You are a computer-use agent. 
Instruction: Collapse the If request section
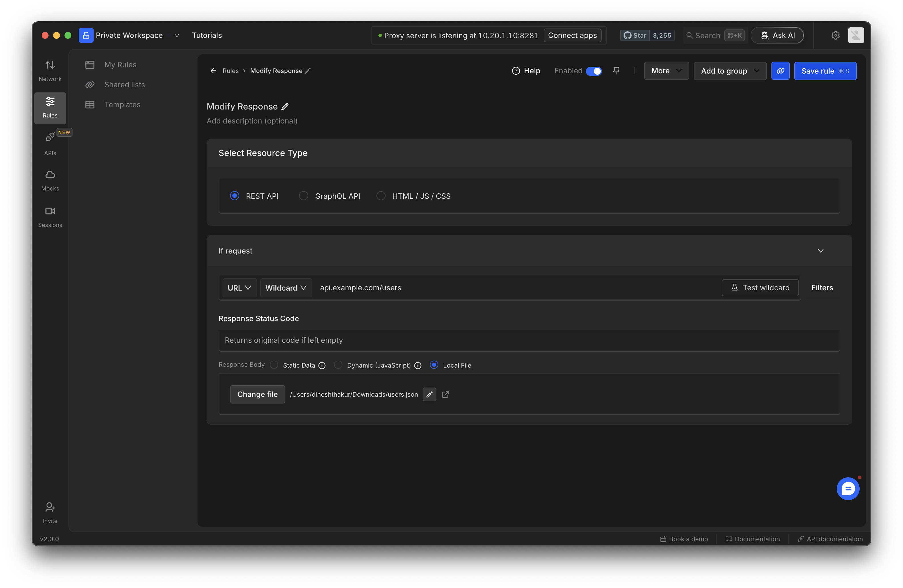click(820, 251)
